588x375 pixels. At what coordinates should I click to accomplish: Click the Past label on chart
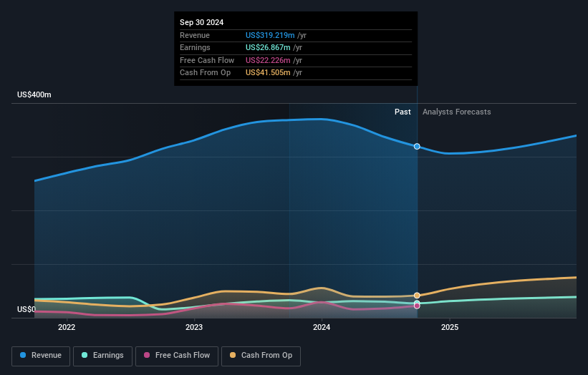pos(403,112)
